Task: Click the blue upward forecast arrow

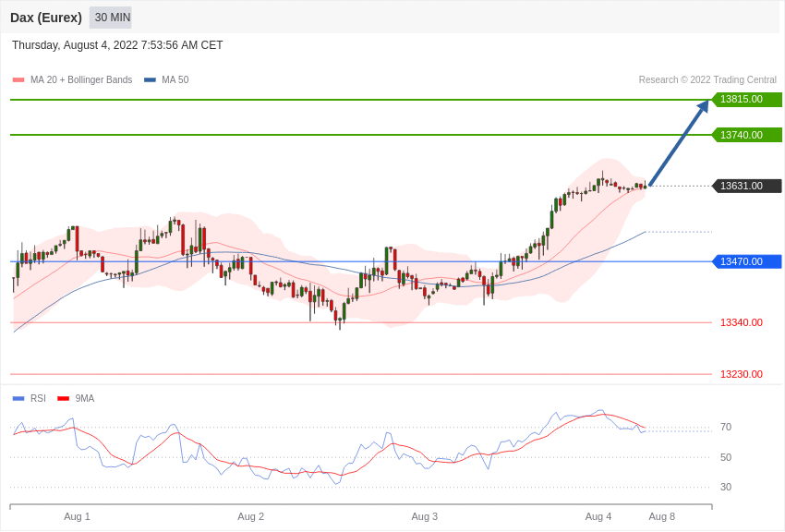Action: [x=678, y=144]
